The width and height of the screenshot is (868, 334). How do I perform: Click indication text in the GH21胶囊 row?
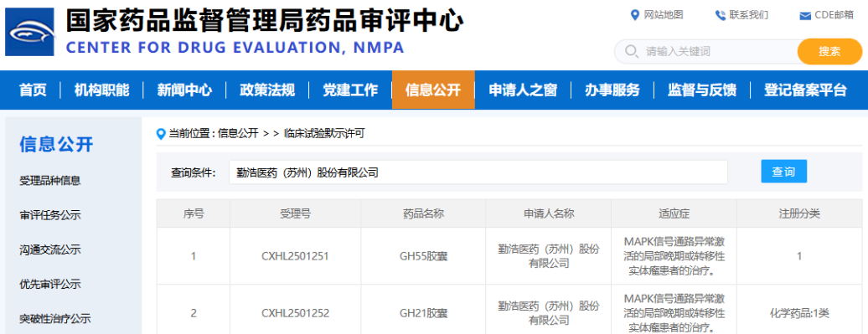tap(674, 313)
